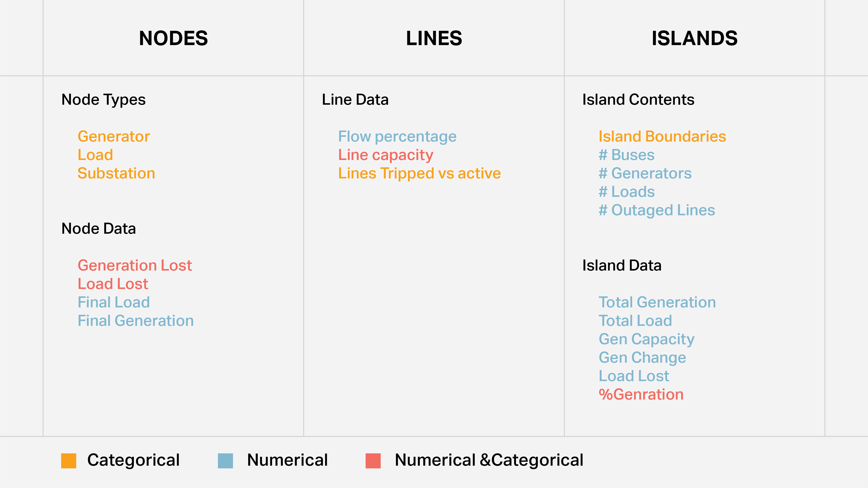The image size is (868, 488).
Task: Click the Substation node type
Action: pyautogui.click(x=116, y=174)
